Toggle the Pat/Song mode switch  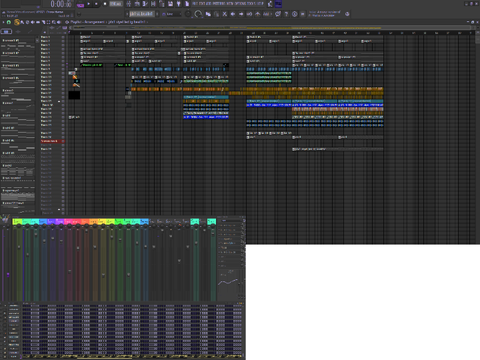click(80, 5)
